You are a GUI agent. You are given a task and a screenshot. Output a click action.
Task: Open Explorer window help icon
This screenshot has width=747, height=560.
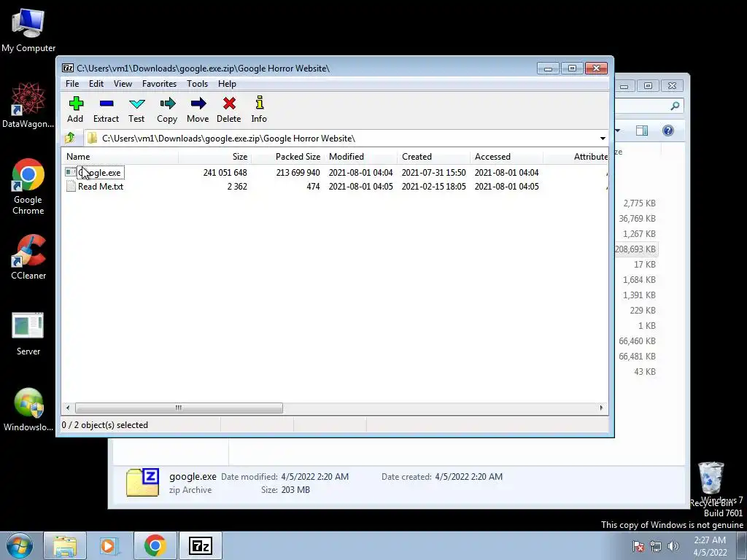[668, 131]
